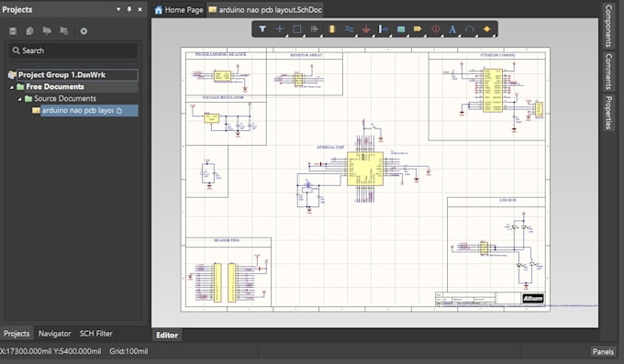Click the Open Project folder icon
The width and height of the screenshot is (624, 364).
tap(47, 31)
